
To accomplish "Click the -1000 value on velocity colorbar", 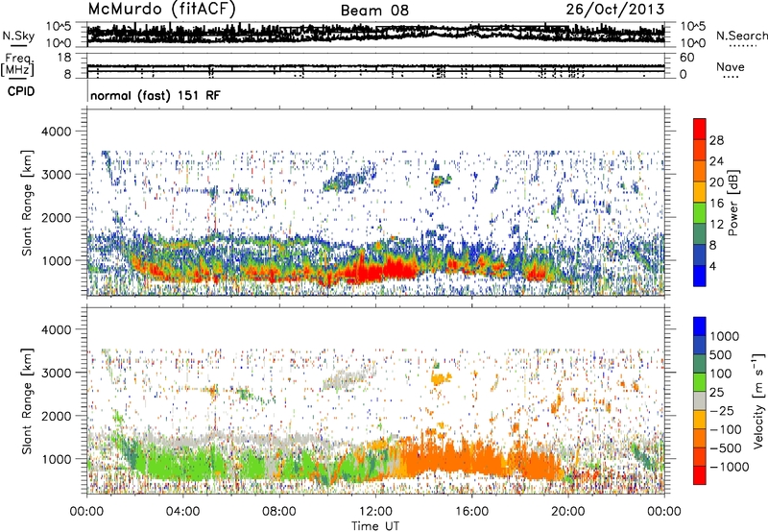I will click(x=729, y=467).
